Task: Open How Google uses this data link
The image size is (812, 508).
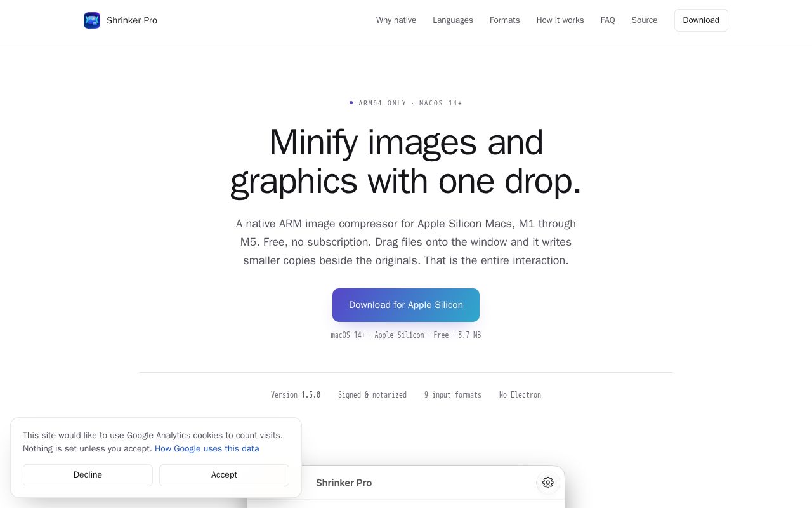Action: point(207,449)
